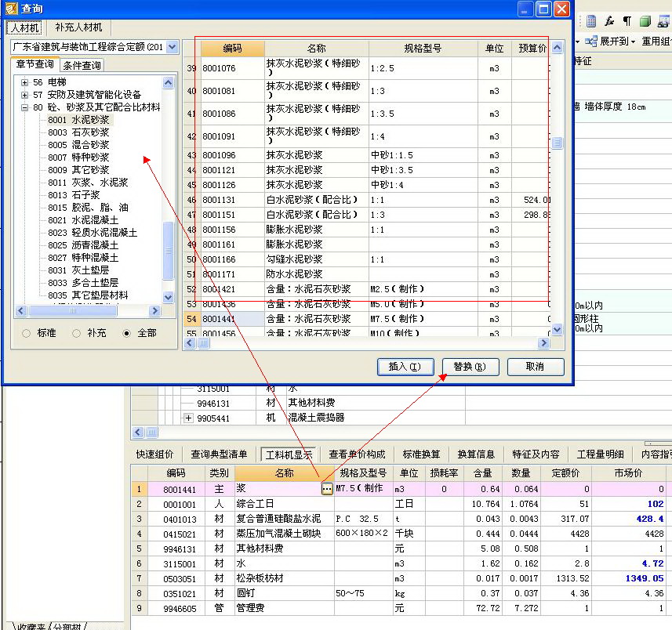Image resolution: width=672 pixels, height=630 pixels.
Task: Click the 编码 column header in results table
Action: point(232,49)
